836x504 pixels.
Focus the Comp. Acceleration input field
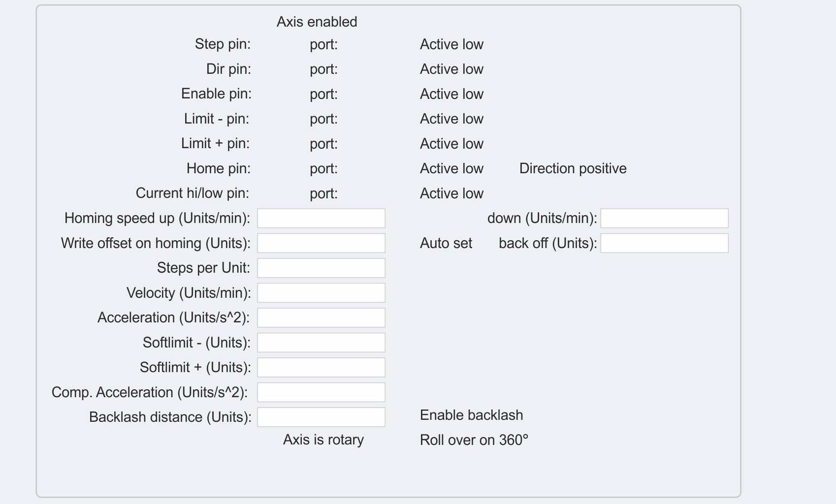pos(321,392)
